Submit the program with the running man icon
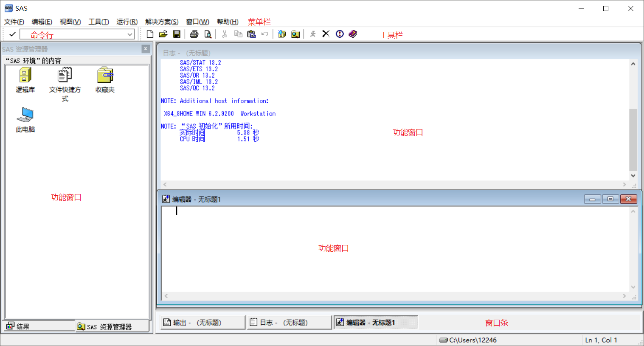 click(x=313, y=34)
